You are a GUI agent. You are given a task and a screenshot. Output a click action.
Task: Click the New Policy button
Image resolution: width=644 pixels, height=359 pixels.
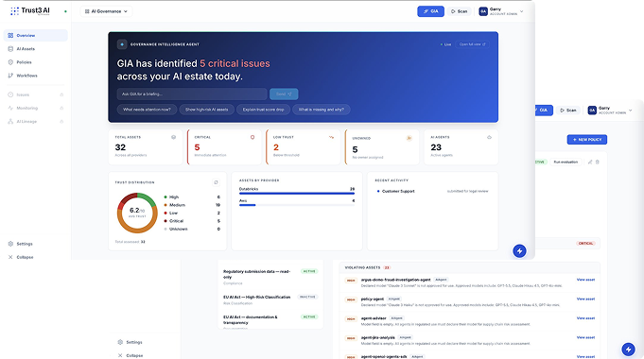tap(587, 140)
